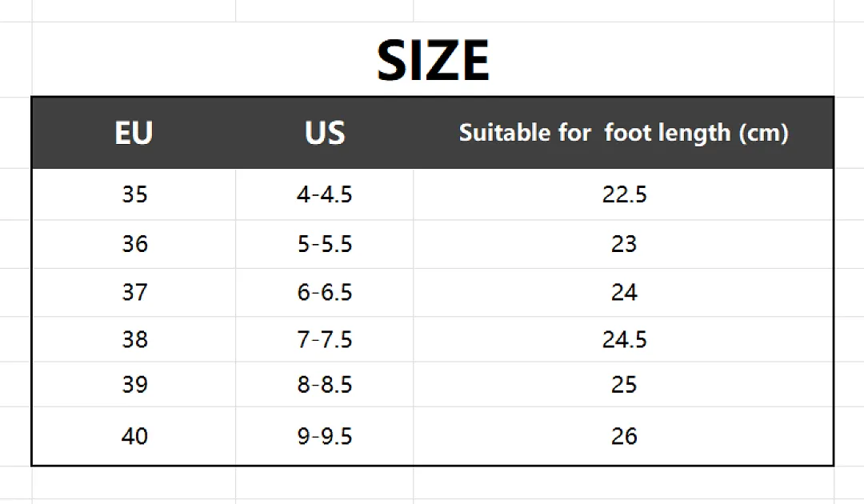The image size is (864, 504).
Task: Select the foot length 23 cell
Action: (624, 244)
